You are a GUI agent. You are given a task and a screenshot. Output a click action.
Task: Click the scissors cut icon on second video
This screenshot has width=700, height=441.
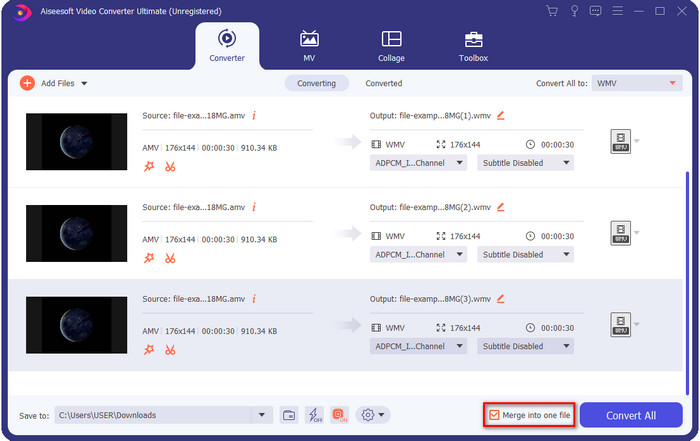[x=170, y=258]
